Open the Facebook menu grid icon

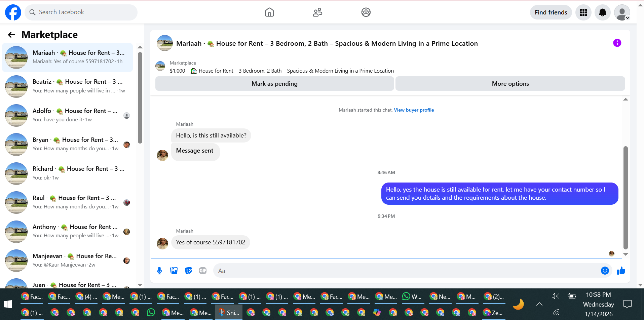tap(583, 12)
